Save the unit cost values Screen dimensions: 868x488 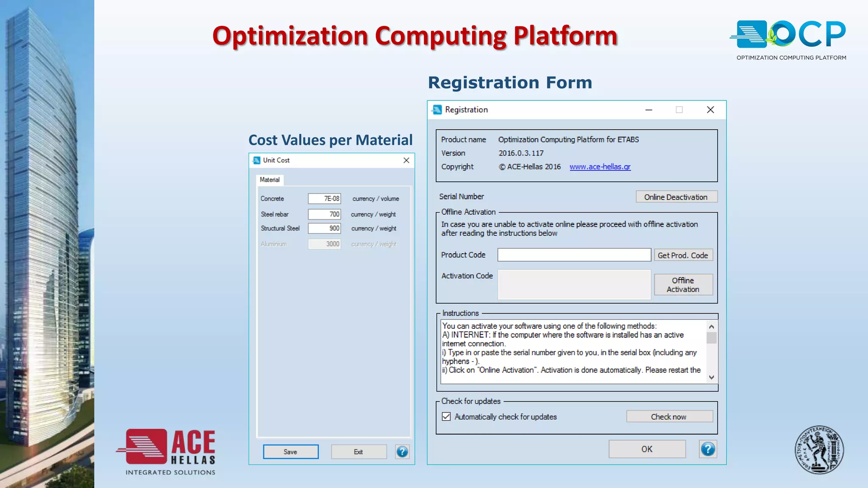pyautogui.click(x=291, y=452)
